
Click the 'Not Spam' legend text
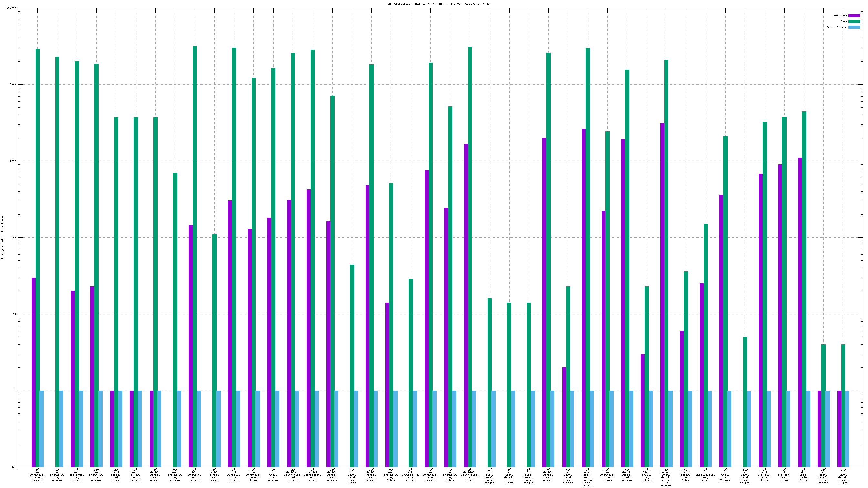[x=840, y=15]
